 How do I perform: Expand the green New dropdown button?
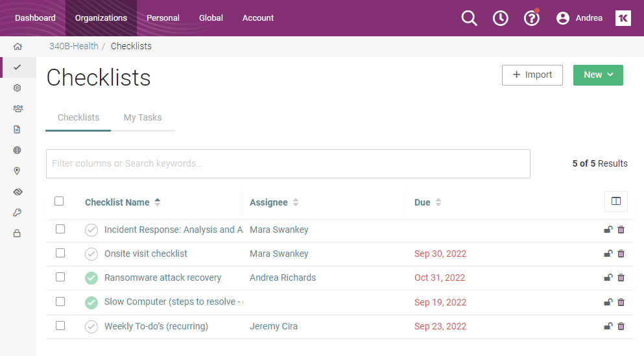597,75
